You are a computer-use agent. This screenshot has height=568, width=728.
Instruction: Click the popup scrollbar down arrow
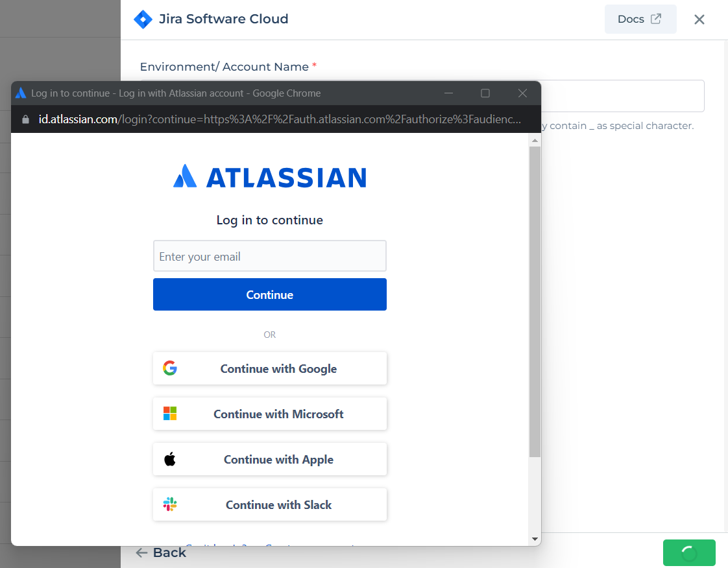tap(535, 539)
